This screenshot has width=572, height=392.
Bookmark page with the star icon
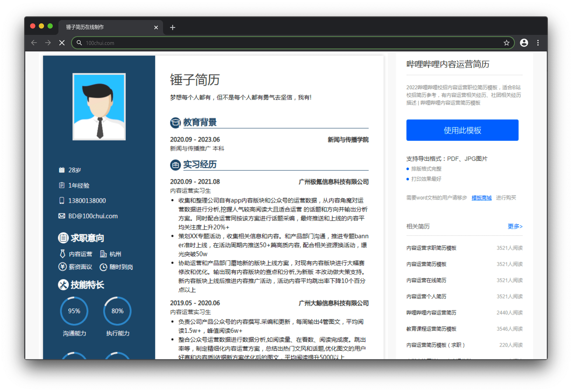point(506,43)
